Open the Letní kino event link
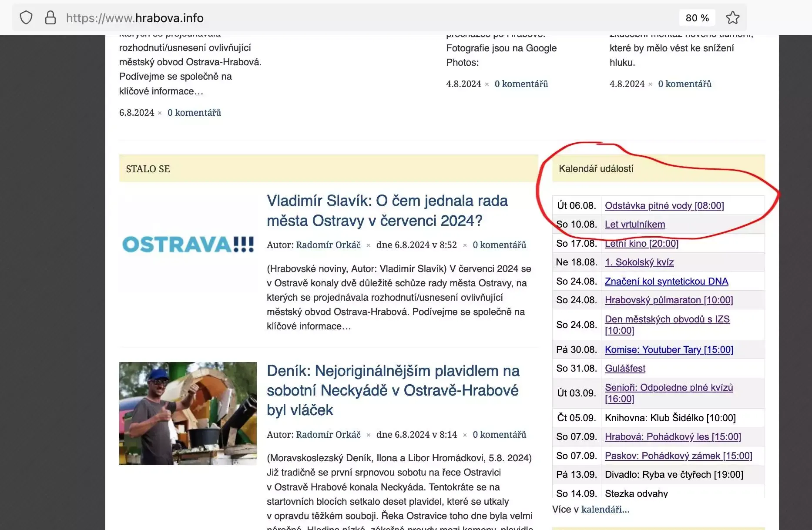Image resolution: width=812 pixels, height=530 pixels. coord(641,243)
